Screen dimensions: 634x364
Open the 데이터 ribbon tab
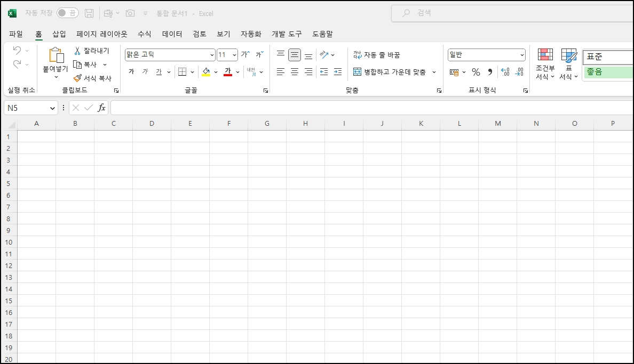[x=171, y=34]
